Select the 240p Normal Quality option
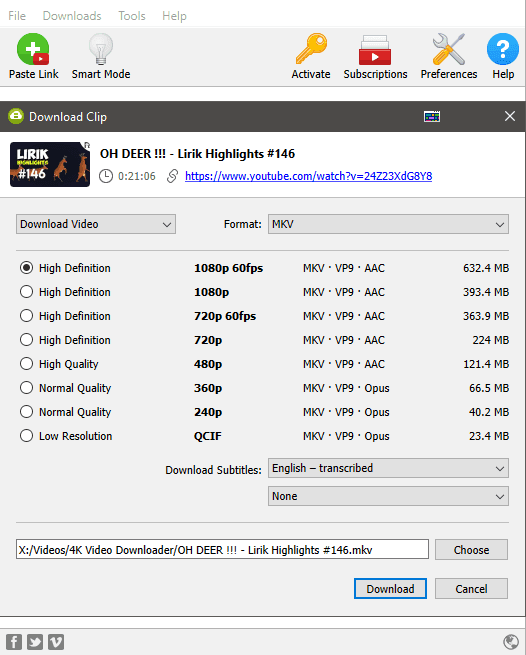Screen dimensions: 526x655 pos(26,412)
